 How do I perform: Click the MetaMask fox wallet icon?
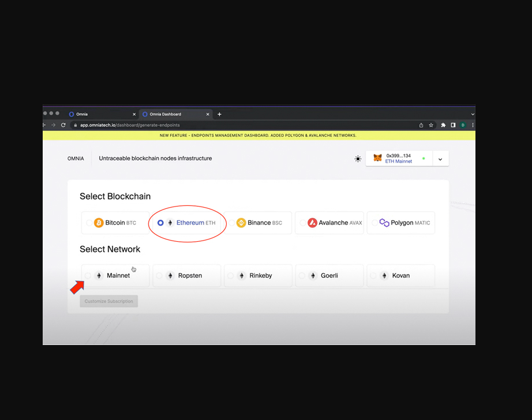(377, 158)
